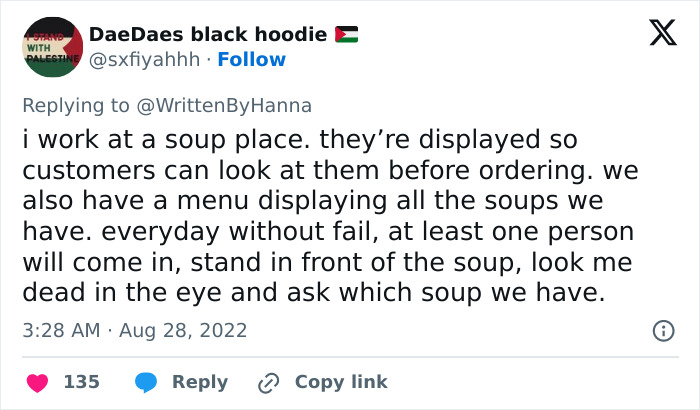Click the divider line above the action row
Viewport: 700px width, 410px height.
click(350, 356)
